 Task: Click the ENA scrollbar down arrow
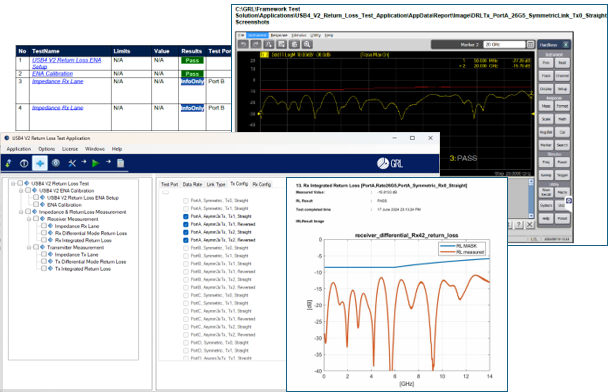(531, 216)
